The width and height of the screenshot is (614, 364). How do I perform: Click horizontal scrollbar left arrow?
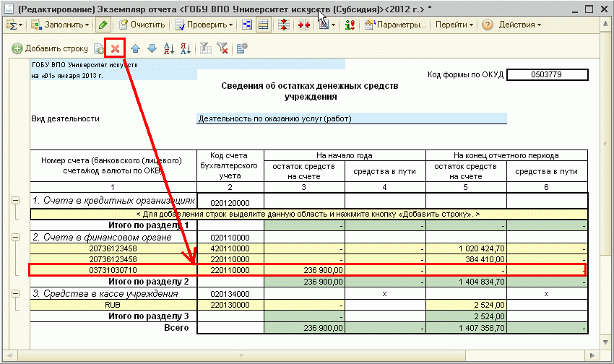click(x=9, y=356)
